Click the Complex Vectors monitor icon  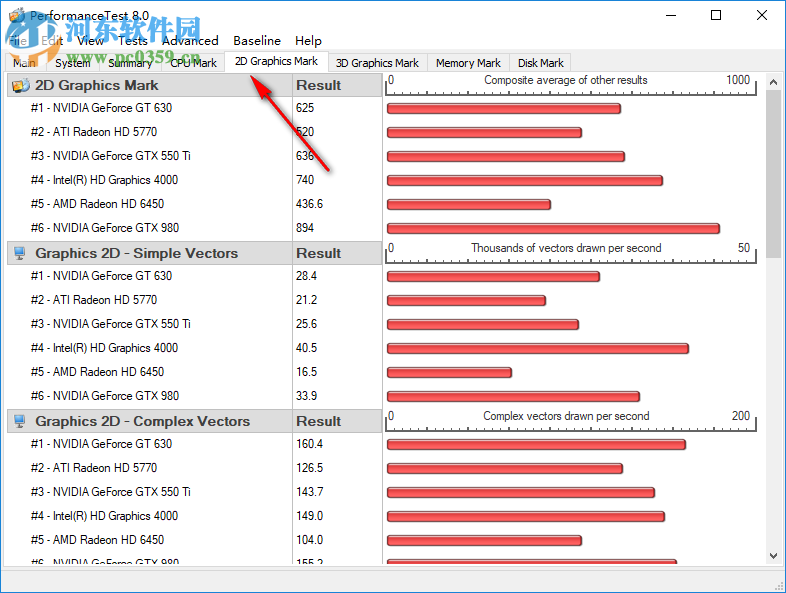20,421
